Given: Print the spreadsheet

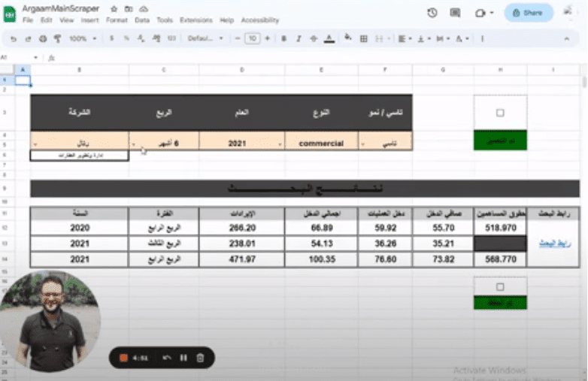Looking at the screenshot, I should tap(43, 38).
